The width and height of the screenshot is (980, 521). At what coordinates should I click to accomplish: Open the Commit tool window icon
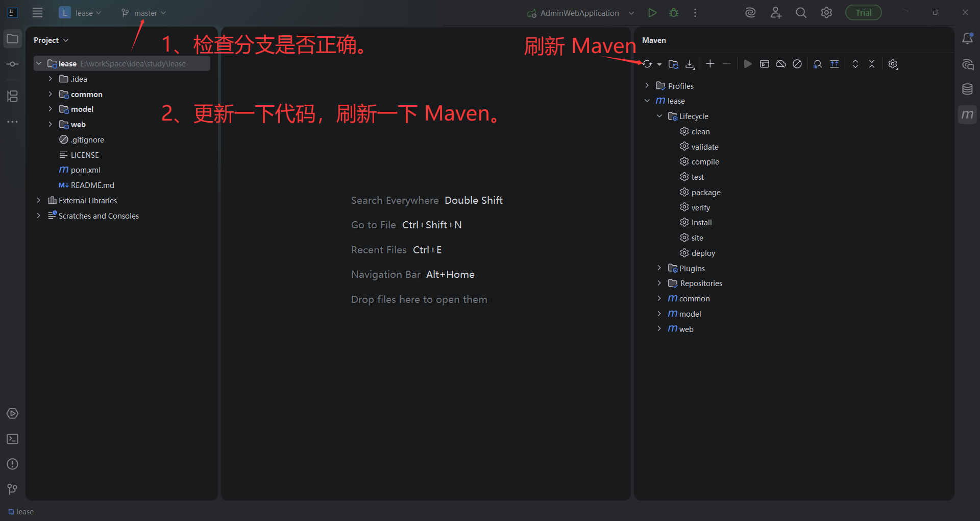13,64
